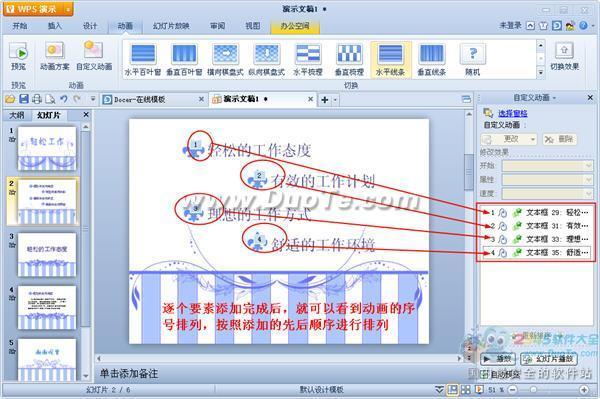
Task: Select slide 3 thumbnail 轻松的工作态度
Action: [47, 254]
